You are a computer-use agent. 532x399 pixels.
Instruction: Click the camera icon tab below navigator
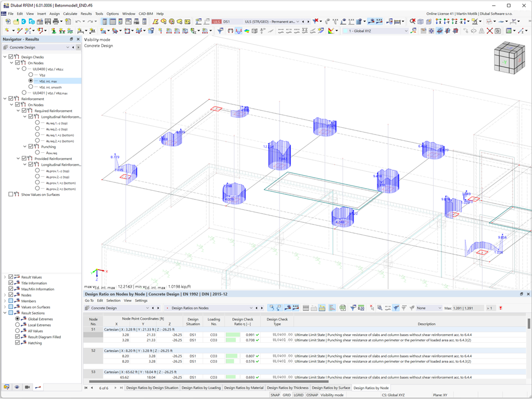pos(27,387)
